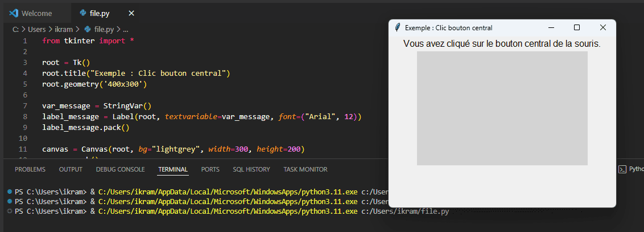The width and height of the screenshot is (644, 232).
Task: Switch to the DEBUG CONSOLE tab
Action: click(x=121, y=169)
